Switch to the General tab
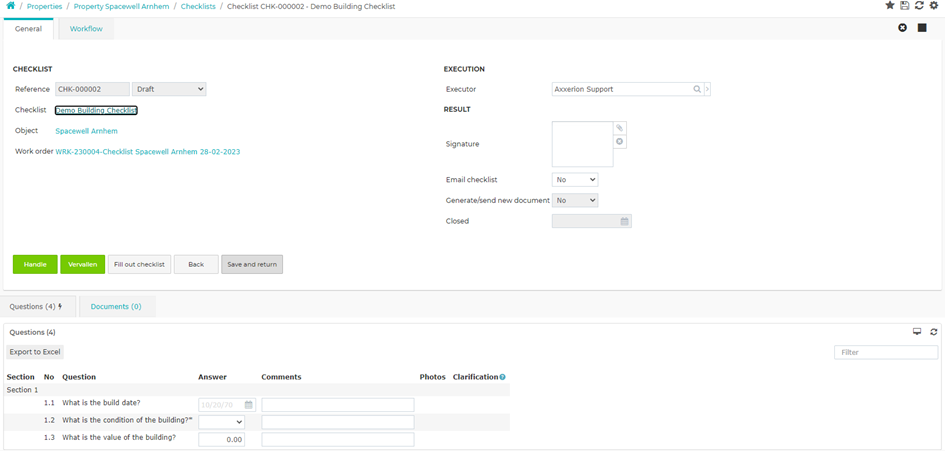This screenshot has height=451, width=945. click(28, 29)
